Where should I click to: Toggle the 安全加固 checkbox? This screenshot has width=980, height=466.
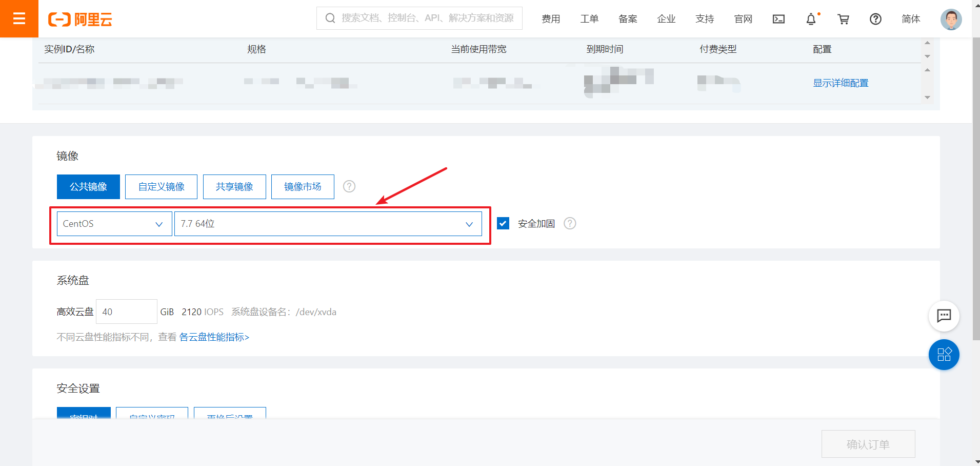[503, 223]
